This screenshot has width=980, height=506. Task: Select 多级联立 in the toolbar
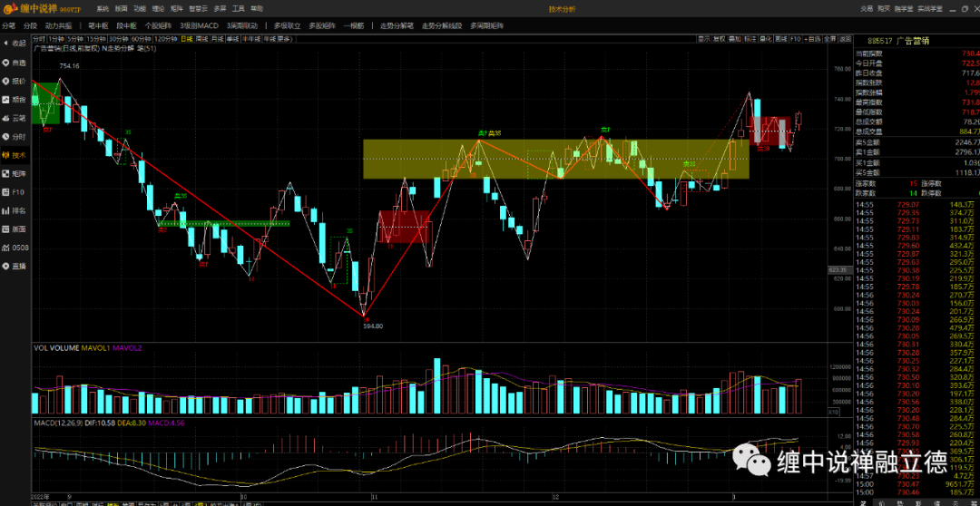(x=287, y=26)
